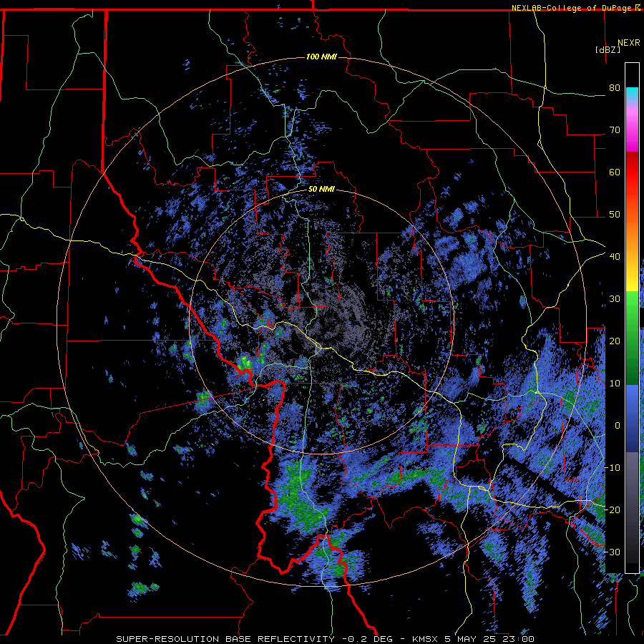The image size is (644, 644).
Task: Click the KMSX radar site identifier
Action: click(x=424, y=639)
